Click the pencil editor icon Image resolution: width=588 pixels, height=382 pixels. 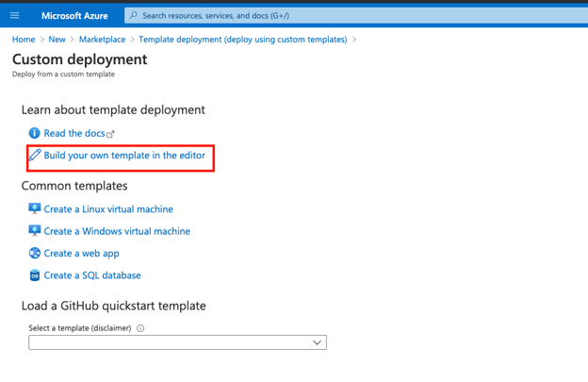tap(35, 155)
